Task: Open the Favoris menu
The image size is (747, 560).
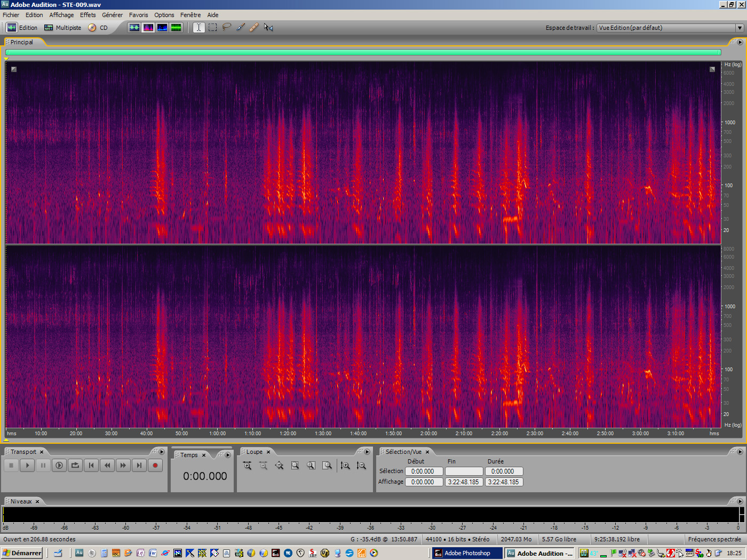Action: point(139,15)
